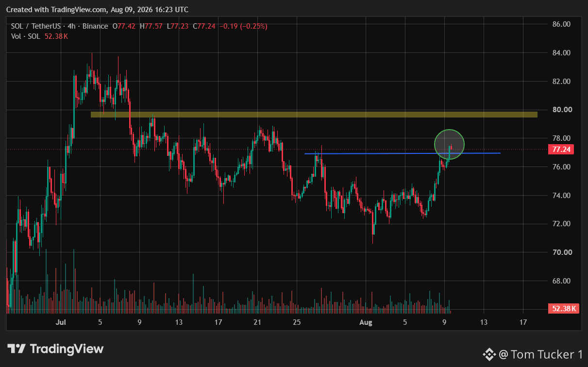
Task: Click the 76.00 price axis label
Action: point(561,167)
